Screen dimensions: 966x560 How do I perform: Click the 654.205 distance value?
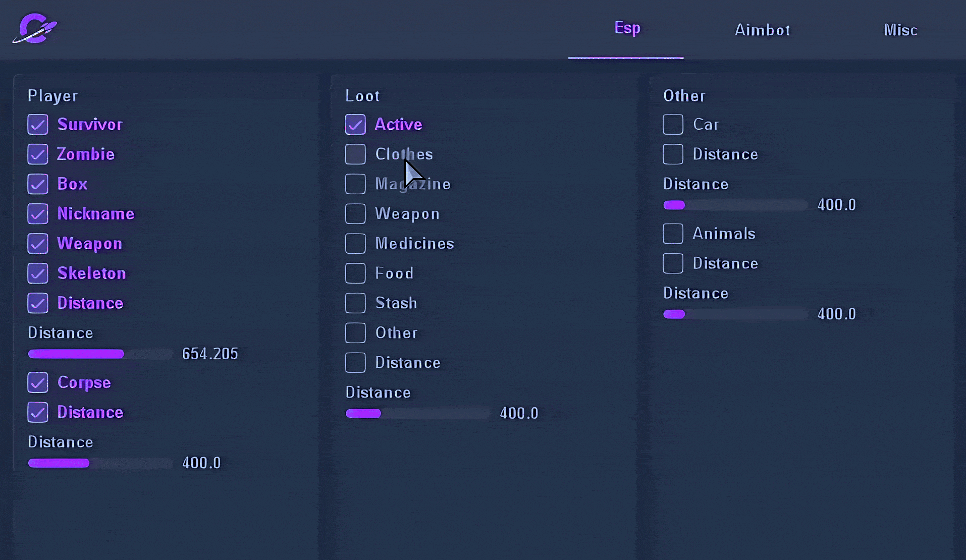(x=210, y=354)
